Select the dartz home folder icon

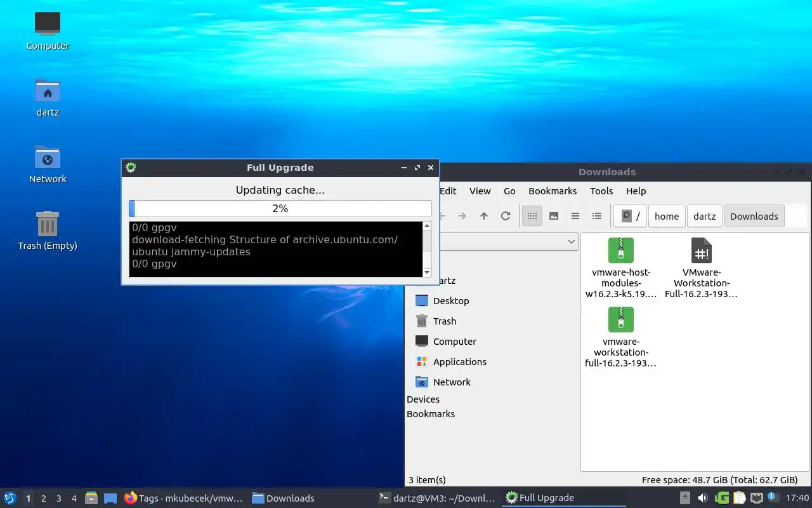[x=48, y=97]
